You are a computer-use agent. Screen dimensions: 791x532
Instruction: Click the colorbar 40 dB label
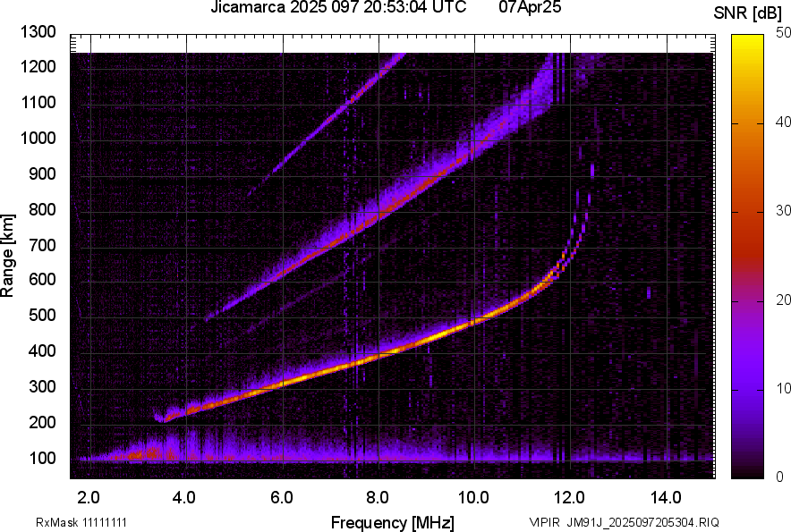(783, 122)
